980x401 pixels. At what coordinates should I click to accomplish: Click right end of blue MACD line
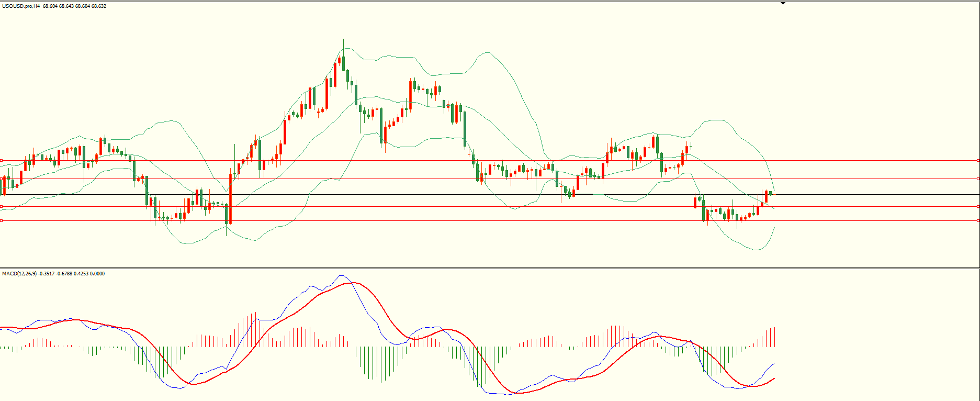point(774,363)
